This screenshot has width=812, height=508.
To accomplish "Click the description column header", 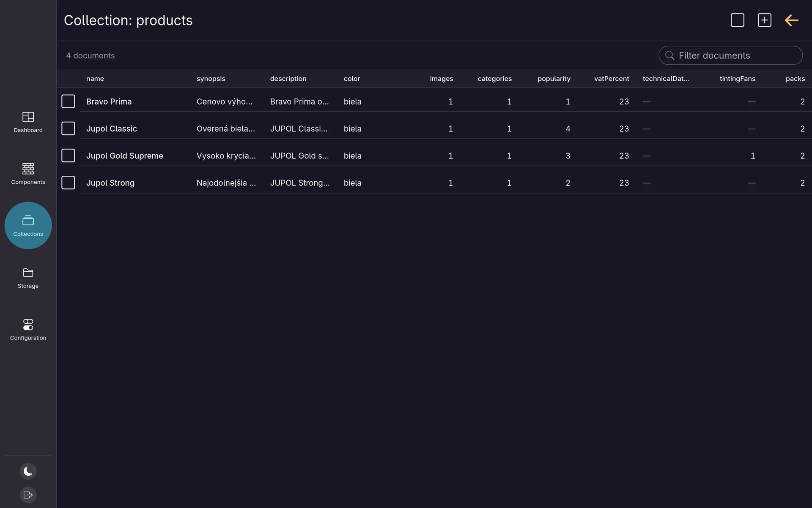I will (288, 79).
